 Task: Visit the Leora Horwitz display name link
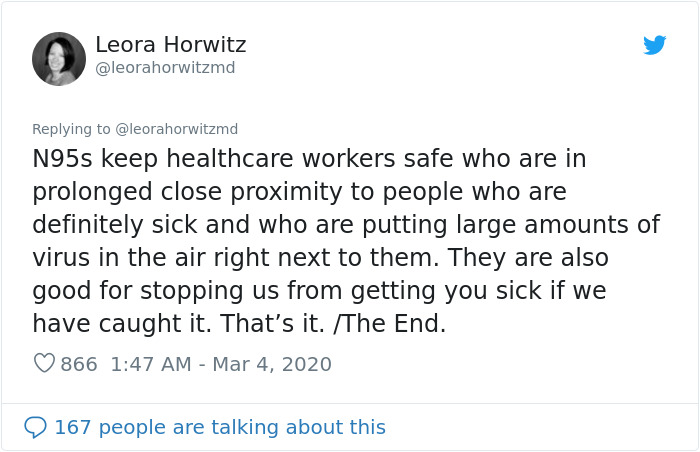point(171,44)
